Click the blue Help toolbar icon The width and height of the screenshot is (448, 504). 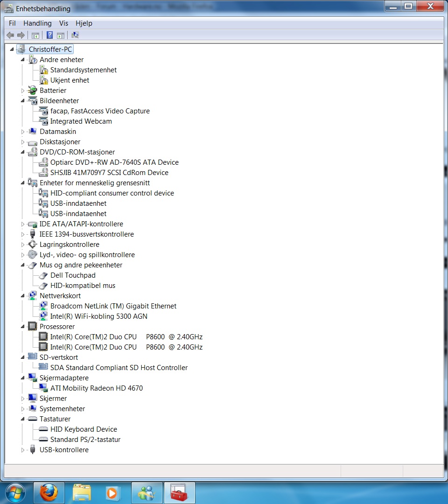[x=50, y=35]
